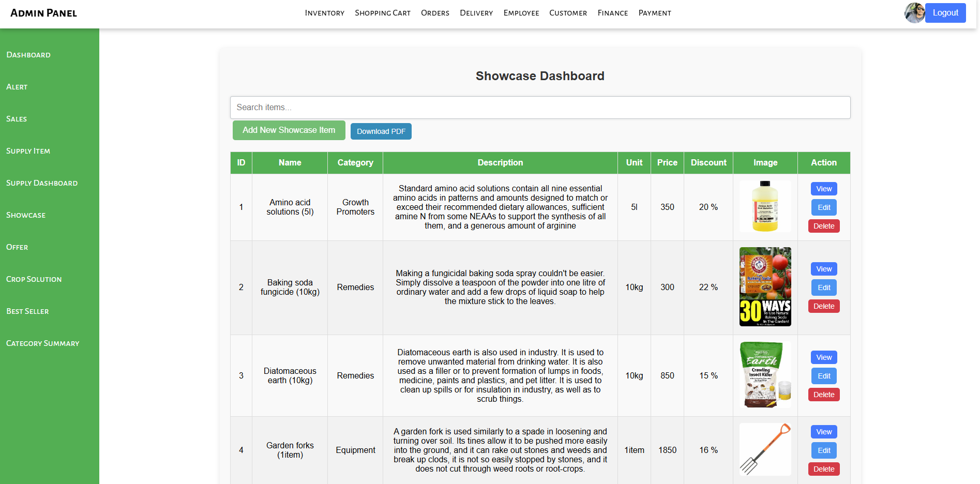Select Dashboard in the sidebar

click(28, 55)
